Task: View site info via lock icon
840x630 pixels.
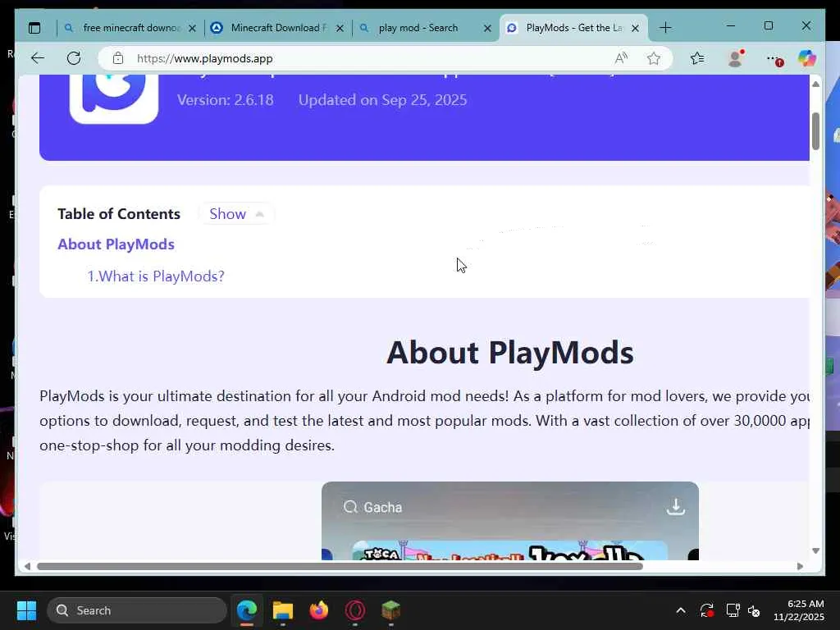Action: [x=118, y=58]
